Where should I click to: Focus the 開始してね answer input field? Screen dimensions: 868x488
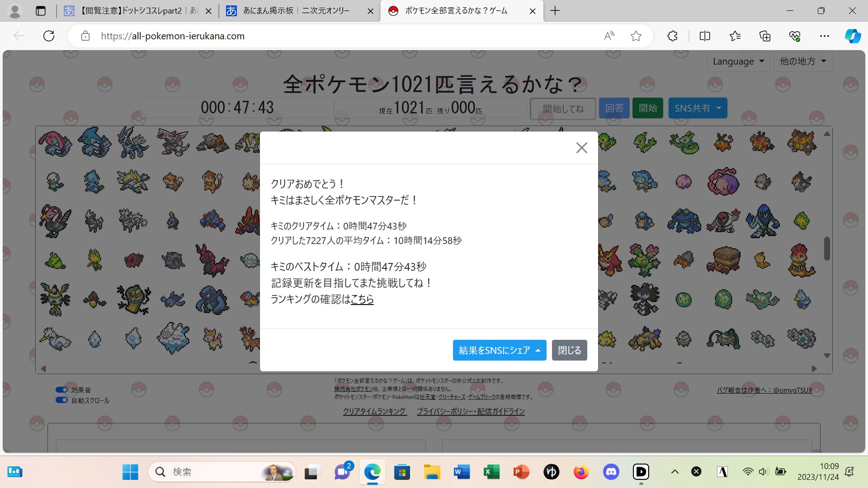tap(563, 108)
